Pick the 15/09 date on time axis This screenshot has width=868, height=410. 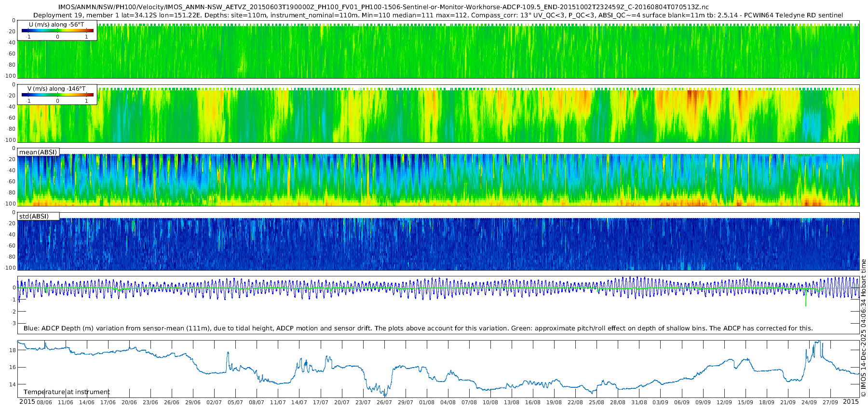tap(745, 402)
